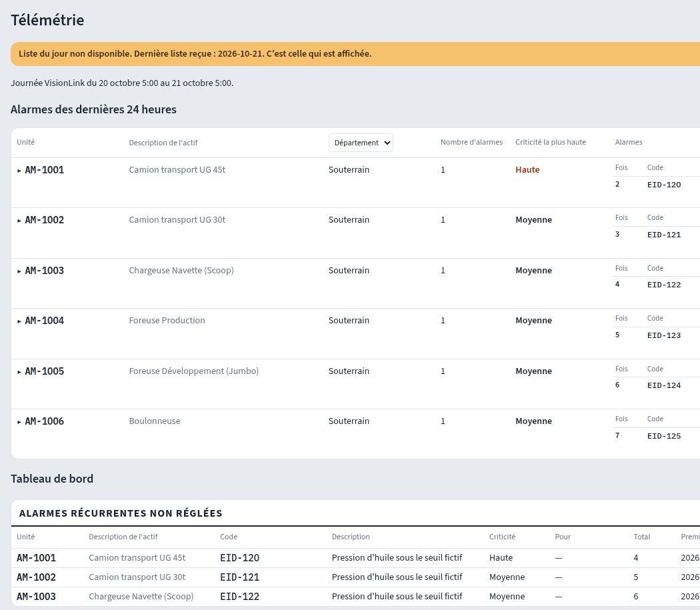Viewport: 700px width, 610px height.
Task: Select AM-1002 in the recurring alarms table
Action: (x=36, y=577)
